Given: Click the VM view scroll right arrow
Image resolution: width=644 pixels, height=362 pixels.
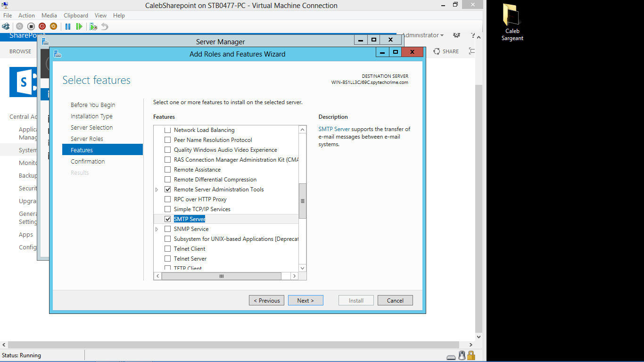Looking at the screenshot, I should point(471,345).
